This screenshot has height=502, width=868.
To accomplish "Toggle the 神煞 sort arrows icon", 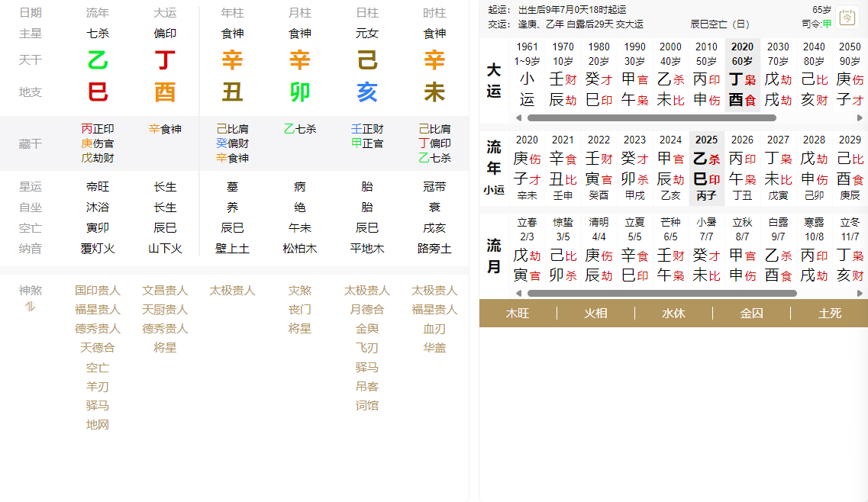I will tap(31, 307).
